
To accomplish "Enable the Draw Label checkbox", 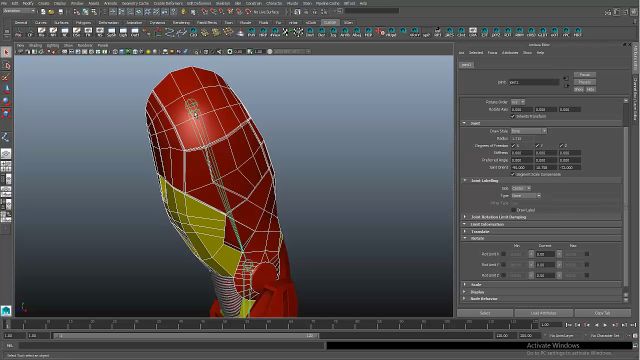I will 513,210.
